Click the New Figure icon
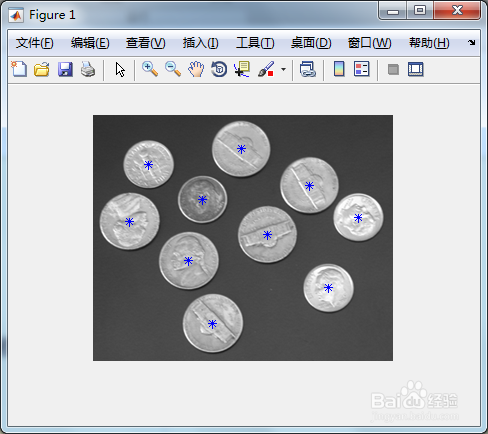 19,69
